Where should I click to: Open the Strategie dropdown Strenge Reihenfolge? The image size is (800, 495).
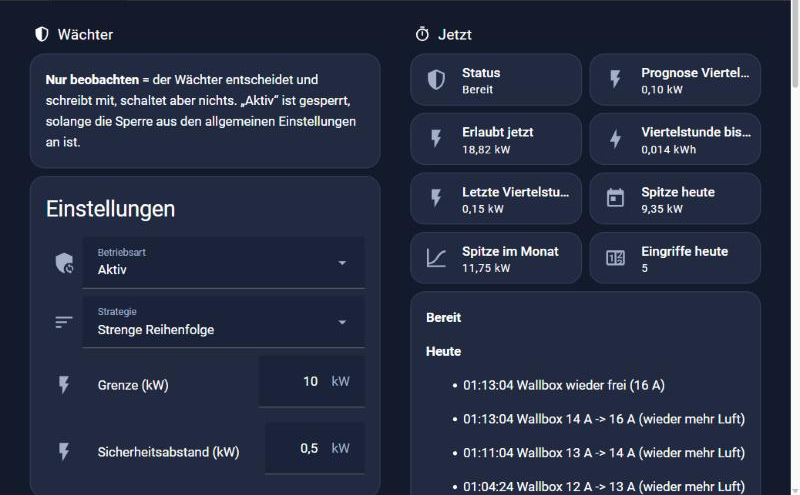coord(223,322)
